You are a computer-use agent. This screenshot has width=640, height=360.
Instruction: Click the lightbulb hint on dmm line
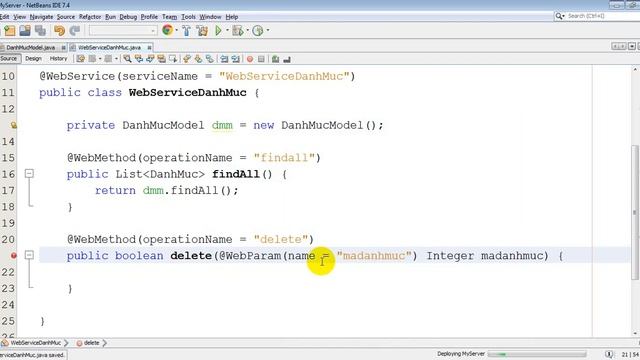coord(13,125)
